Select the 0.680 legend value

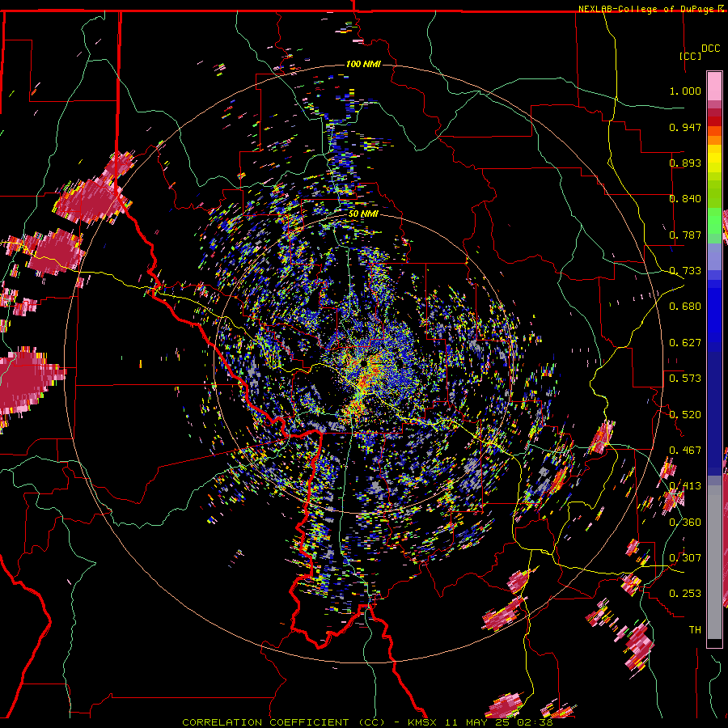(685, 307)
